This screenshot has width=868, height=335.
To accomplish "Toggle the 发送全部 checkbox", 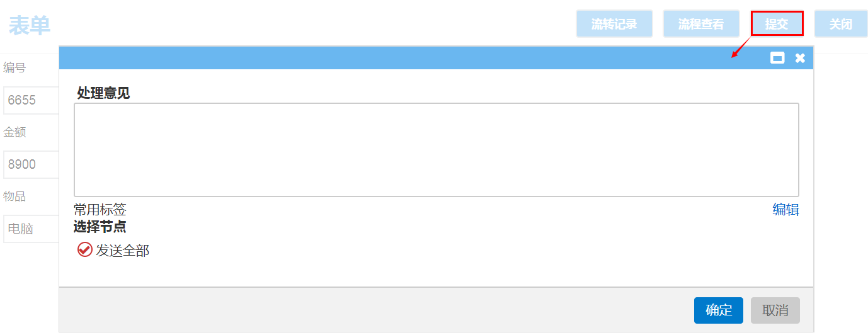I will pos(85,250).
